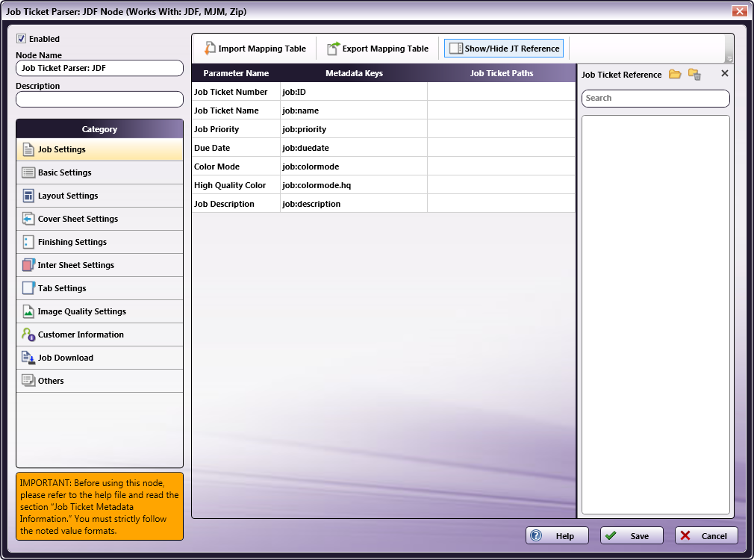Select the Job Priority parameter cell
Image resolution: width=754 pixels, height=560 pixels.
236,129
